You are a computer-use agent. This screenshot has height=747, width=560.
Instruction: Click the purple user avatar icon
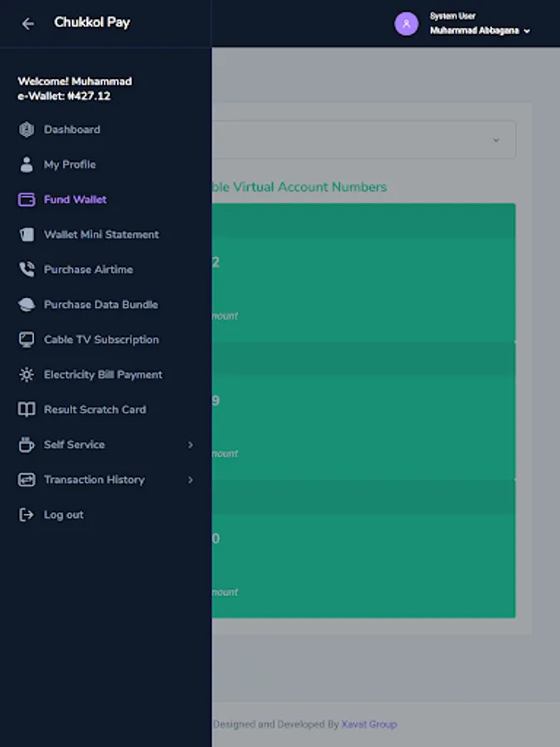[x=407, y=24]
